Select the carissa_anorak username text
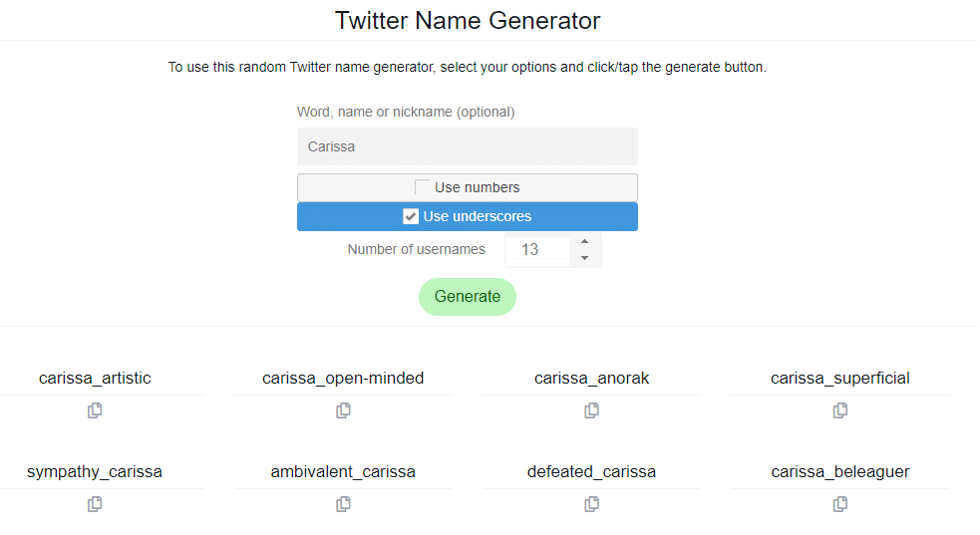The width and height of the screenshot is (980, 535). [592, 379]
